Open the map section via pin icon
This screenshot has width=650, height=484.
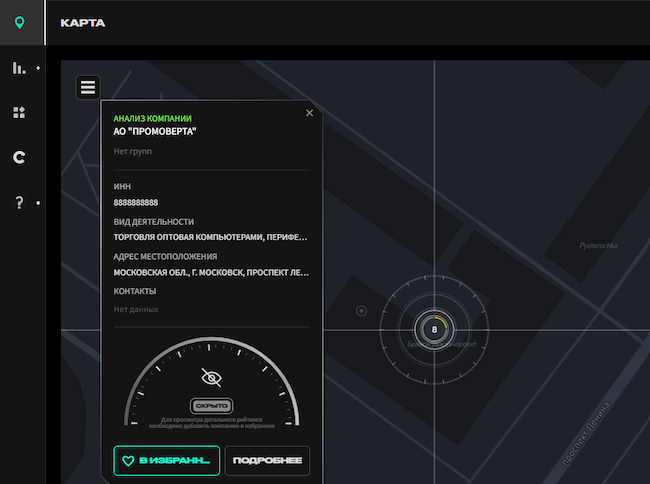click(19, 22)
